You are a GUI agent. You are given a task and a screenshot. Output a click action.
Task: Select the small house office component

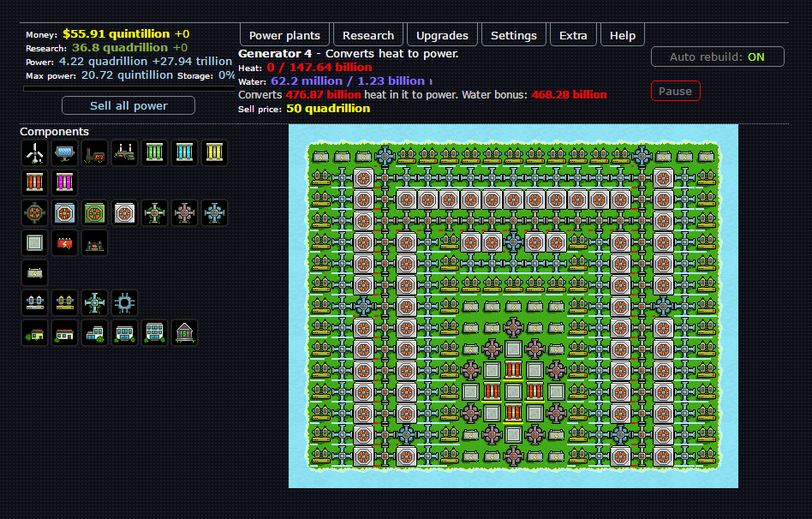pos(35,333)
